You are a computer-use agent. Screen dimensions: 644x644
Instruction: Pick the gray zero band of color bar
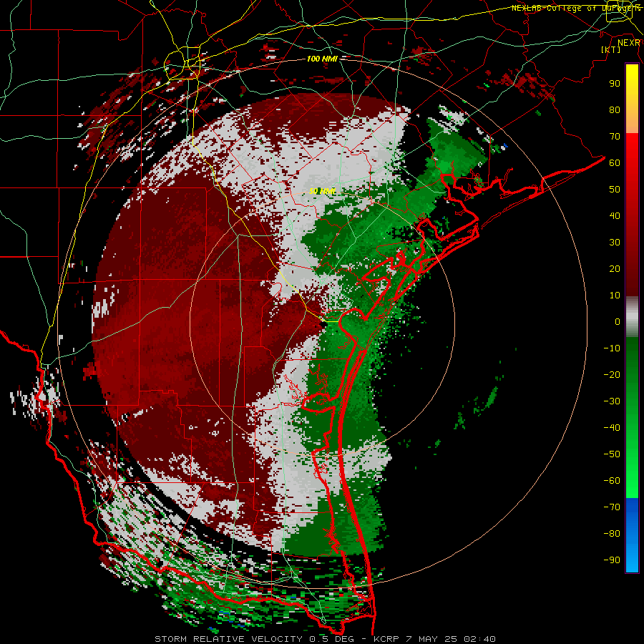tap(632, 317)
